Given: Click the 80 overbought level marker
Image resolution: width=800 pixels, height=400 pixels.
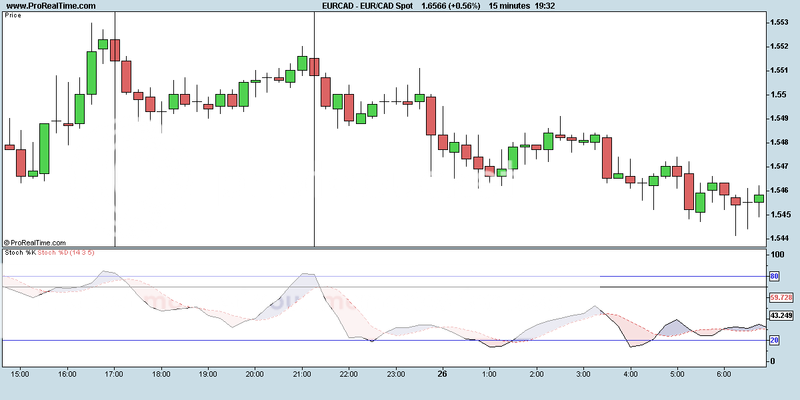Looking at the screenshot, I should (x=774, y=277).
